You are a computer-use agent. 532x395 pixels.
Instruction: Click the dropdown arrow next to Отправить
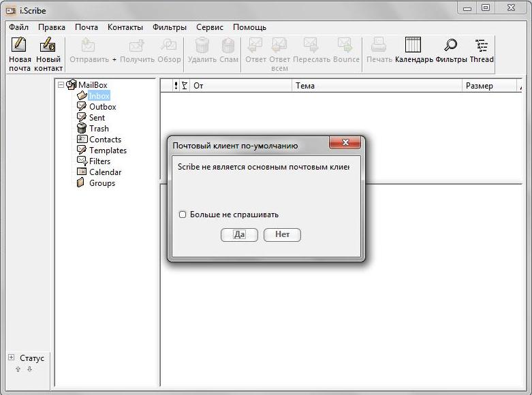[x=114, y=59]
